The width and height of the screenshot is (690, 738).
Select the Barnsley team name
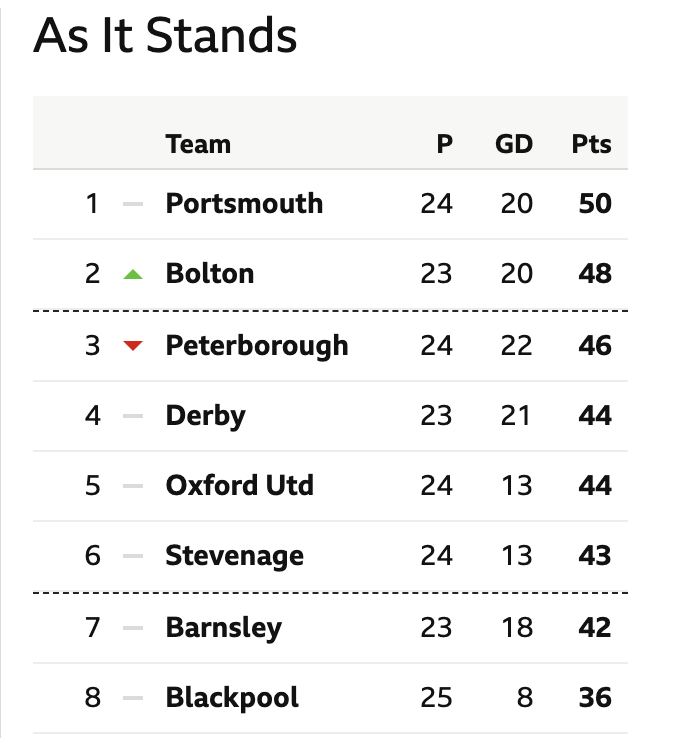(224, 628)
